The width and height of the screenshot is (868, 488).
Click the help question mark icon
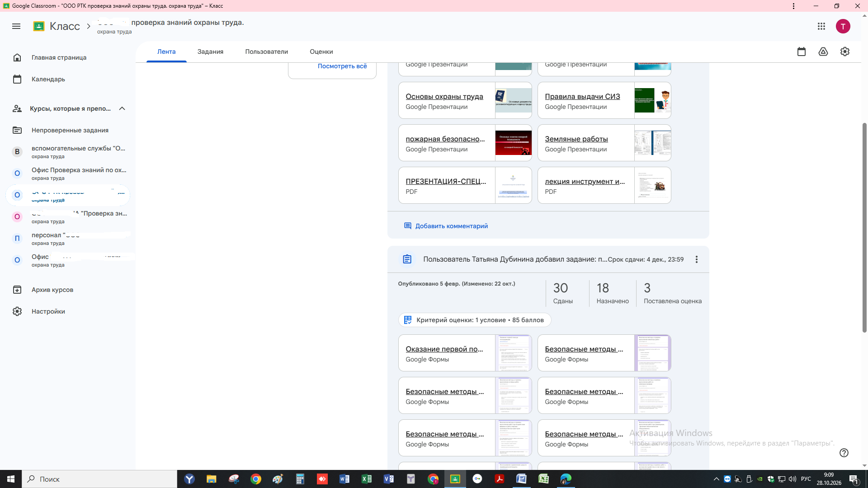pyautogui.click(x=844, y=453)
